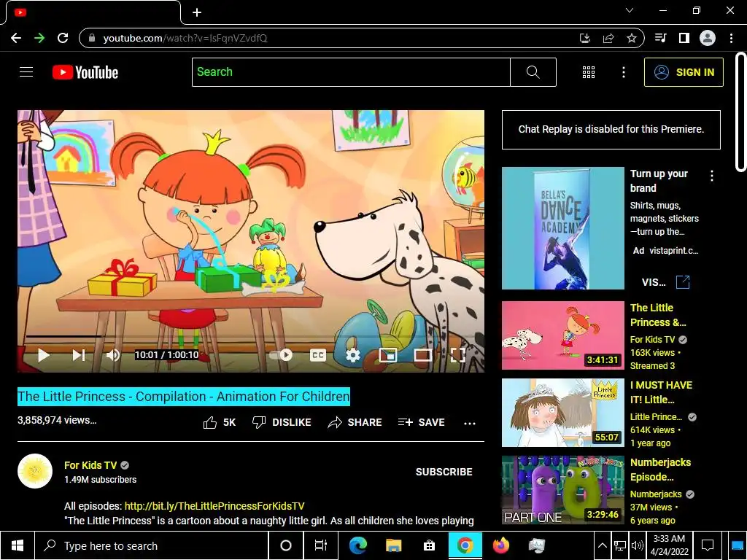Open the Chrome profile avatar
The image size is (747, 560).
coord(708,38)
